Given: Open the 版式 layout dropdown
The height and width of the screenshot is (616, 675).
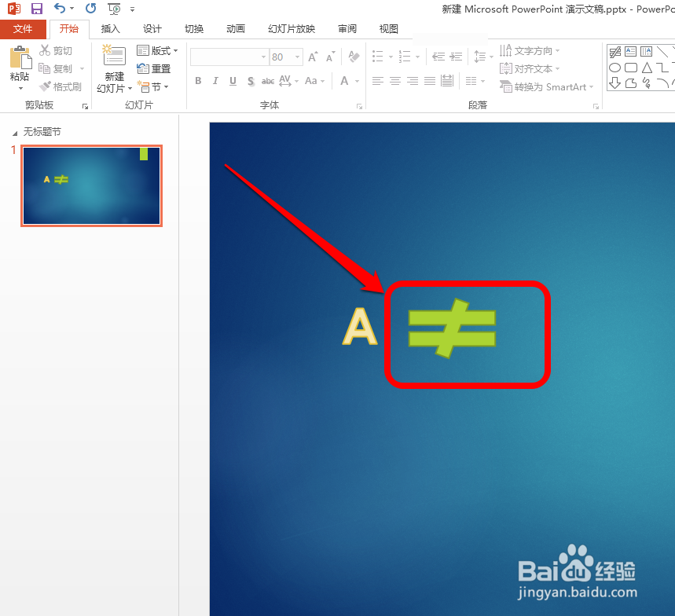Looking at the screenshot, I should point(157,50).
